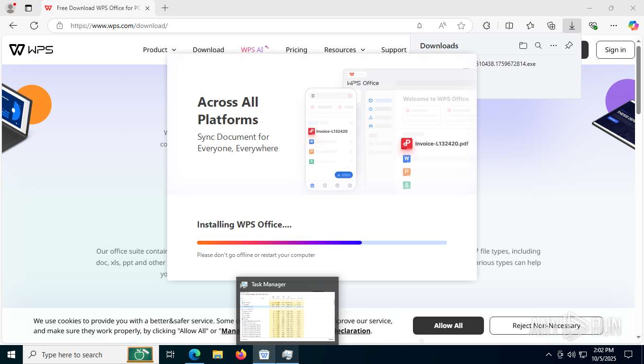This screenshot has width=644, height=364.
Task: Open File Explorer from taskbar
Action: point(217,355)
